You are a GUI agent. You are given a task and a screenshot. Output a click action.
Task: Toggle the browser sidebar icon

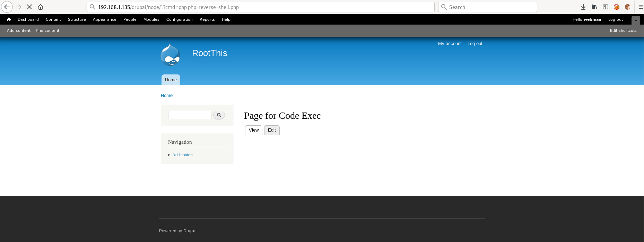click(x=606, y=7)
